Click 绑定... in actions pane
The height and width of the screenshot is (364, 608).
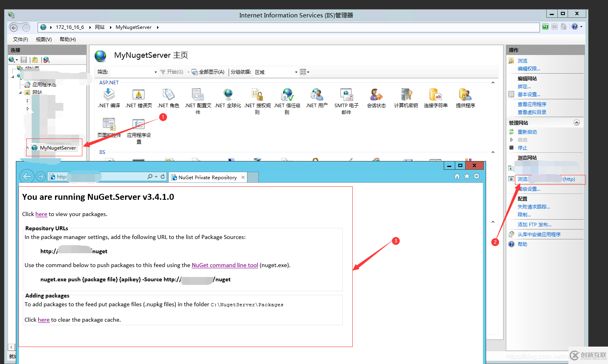point(524,87)
